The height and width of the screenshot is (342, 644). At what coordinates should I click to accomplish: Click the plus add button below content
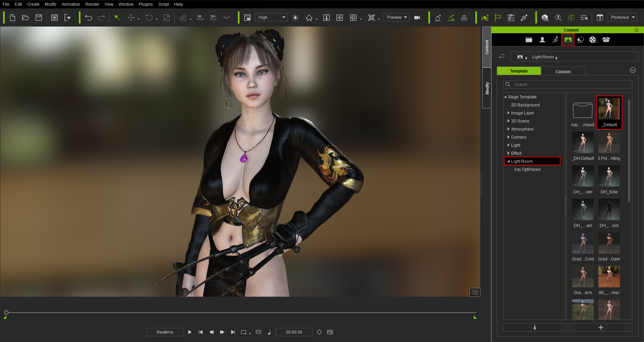(x=601, y=327)
